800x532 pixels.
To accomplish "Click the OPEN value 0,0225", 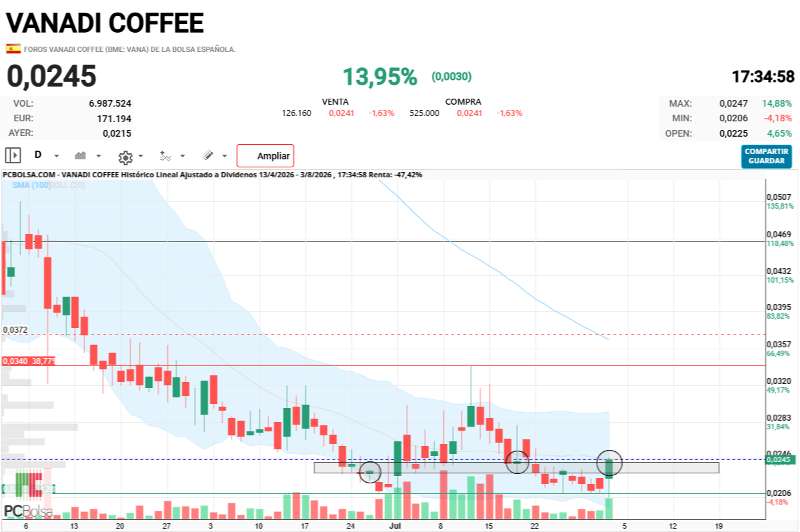I will (733, 133).
